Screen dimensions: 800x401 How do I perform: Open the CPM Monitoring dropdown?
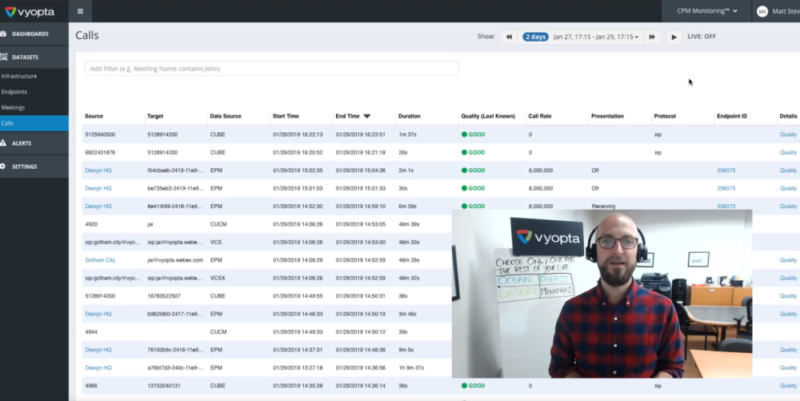pos(707,11)
